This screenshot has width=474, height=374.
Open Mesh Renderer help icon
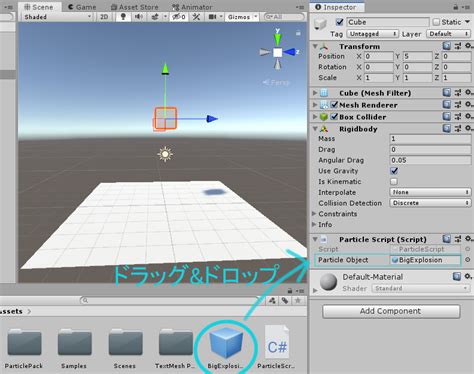click(x=447, y=104)
